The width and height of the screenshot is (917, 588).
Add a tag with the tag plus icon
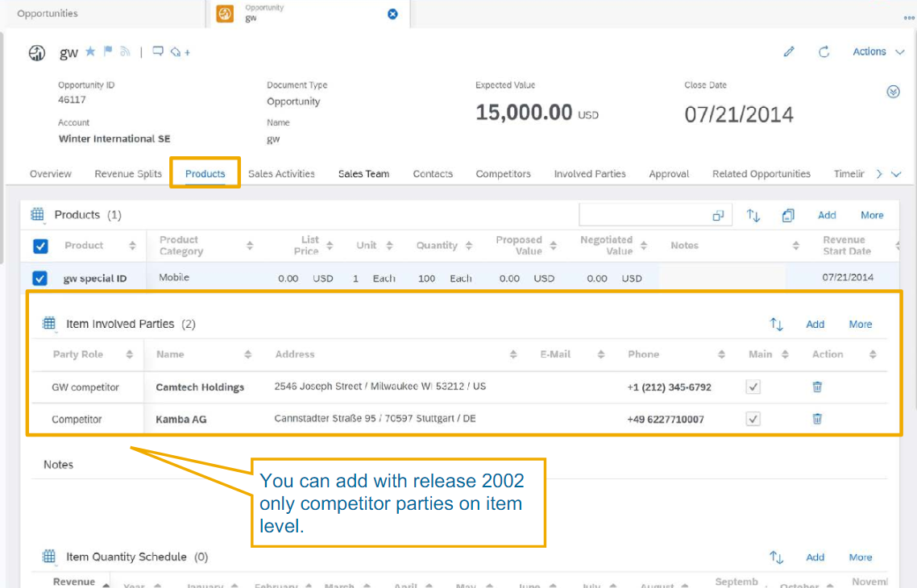180,52
